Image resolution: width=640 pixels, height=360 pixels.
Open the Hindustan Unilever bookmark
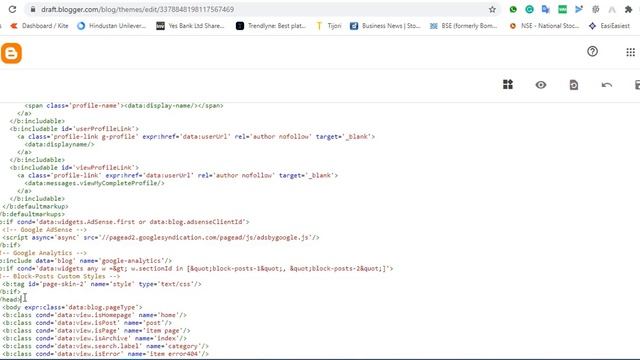pyautogui.click(x=111, y=26)
